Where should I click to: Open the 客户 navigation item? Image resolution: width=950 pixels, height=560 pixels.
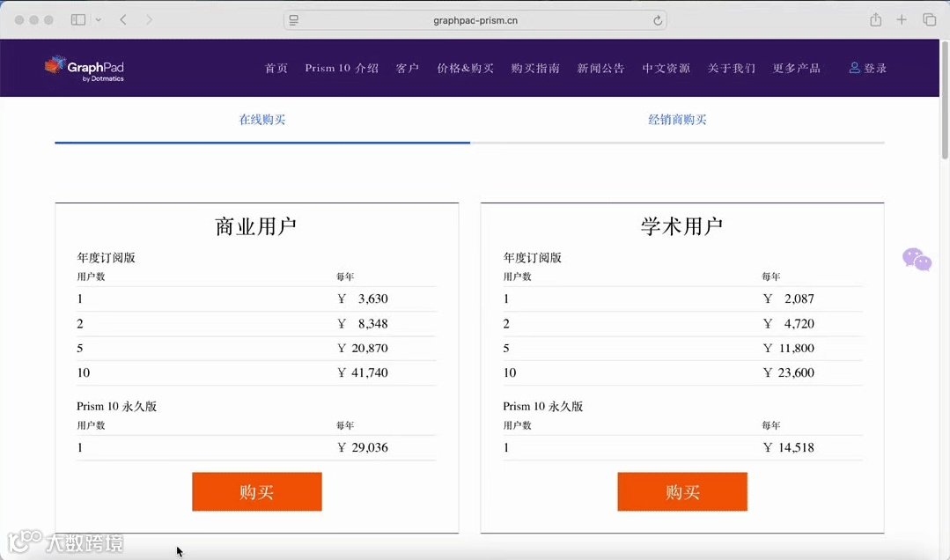coord(407,68)
